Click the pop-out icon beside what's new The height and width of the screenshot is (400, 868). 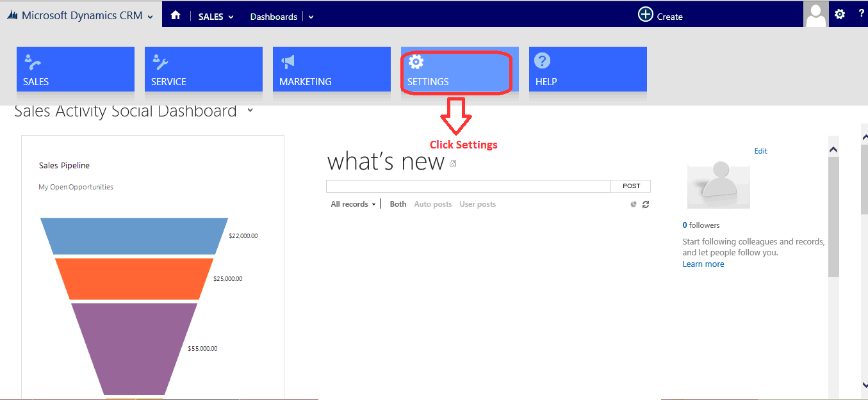[x=453, y=164]
